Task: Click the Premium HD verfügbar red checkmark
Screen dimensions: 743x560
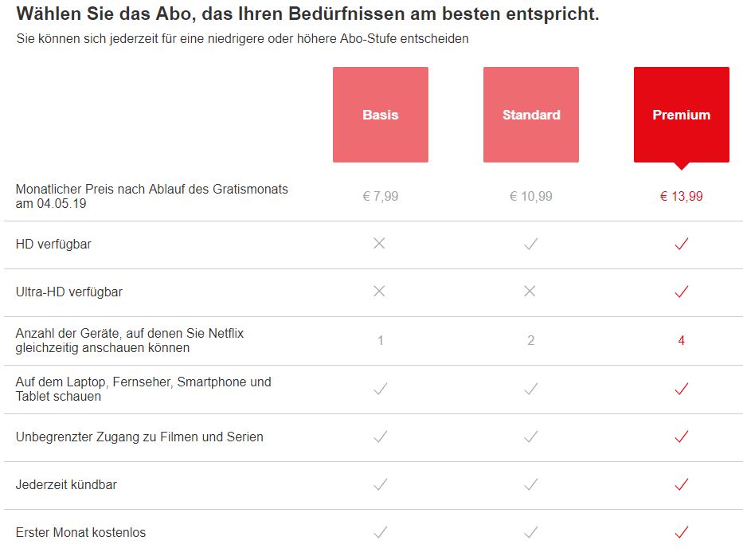Action: point(682,244)
